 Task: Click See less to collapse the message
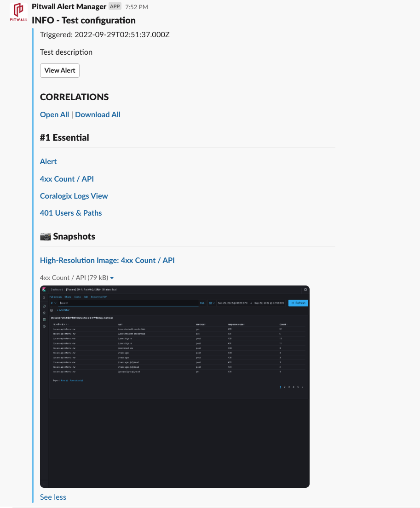[53, 497]
